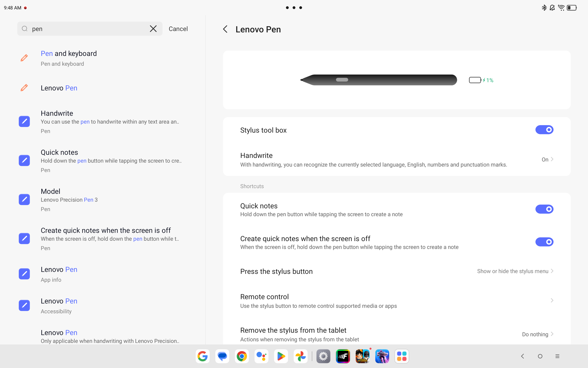Screen dimensions: 588x368
Task: Select the Pen and keyboard search result
Action: pyautogui.click(x=103, y=58)
